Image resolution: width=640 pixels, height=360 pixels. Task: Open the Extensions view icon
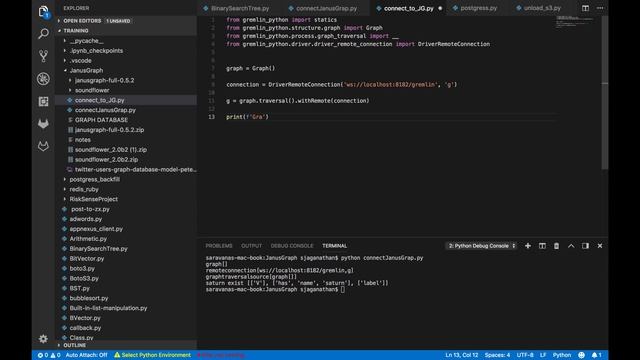(x=43, y=101)
